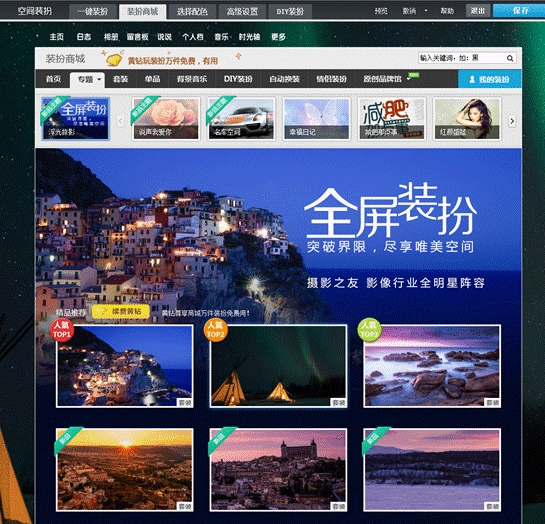Image resolution: width=545 pixels, height=524 pixels.
Task: Click the blue 保存 button
Action: click(520, 11)
